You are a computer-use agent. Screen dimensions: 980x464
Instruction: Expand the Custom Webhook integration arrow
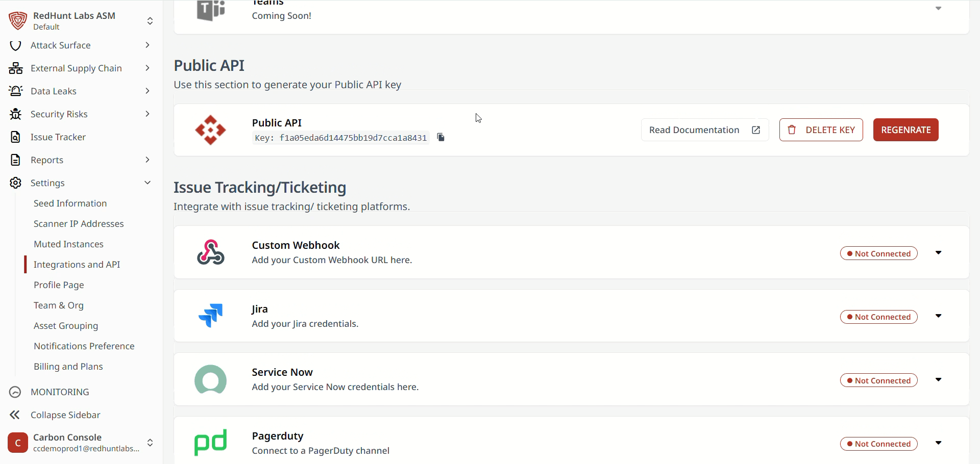938,253
